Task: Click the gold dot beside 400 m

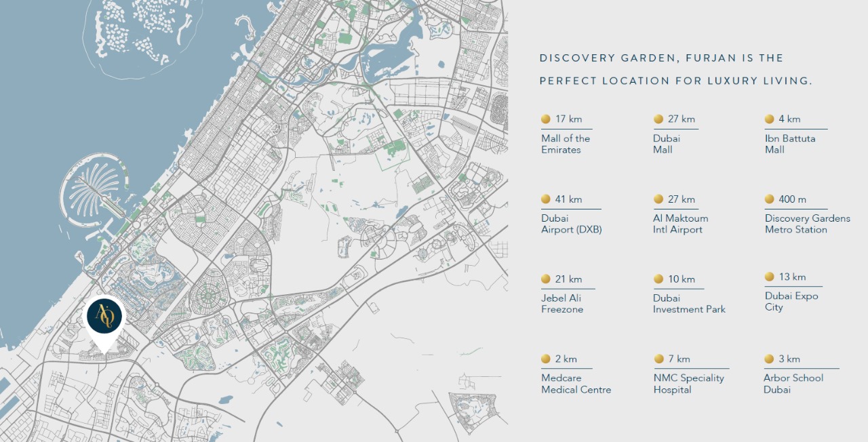Action: (x=769, y=199)
